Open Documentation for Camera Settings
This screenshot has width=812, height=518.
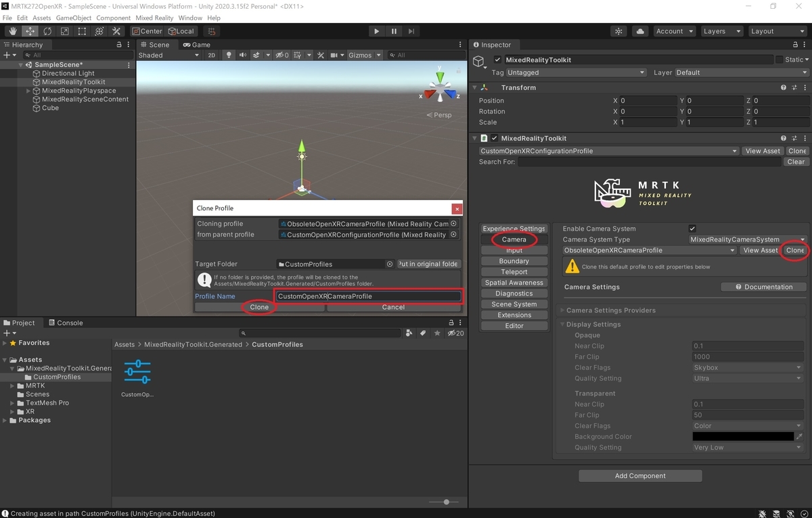764,287
